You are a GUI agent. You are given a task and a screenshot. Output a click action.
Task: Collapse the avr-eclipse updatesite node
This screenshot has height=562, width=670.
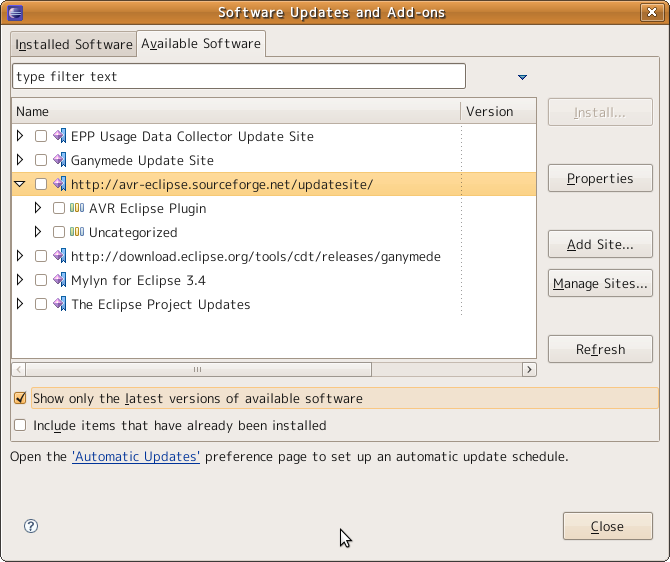20,184
